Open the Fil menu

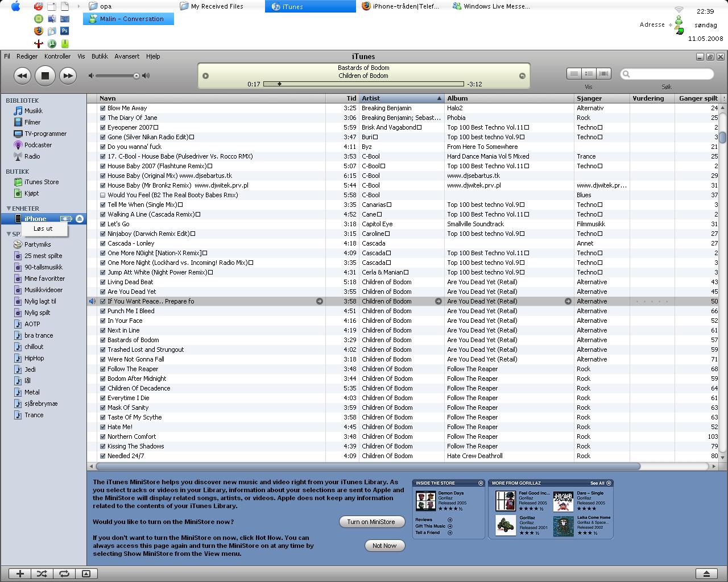pyautogui.click(x=7, y=56)
